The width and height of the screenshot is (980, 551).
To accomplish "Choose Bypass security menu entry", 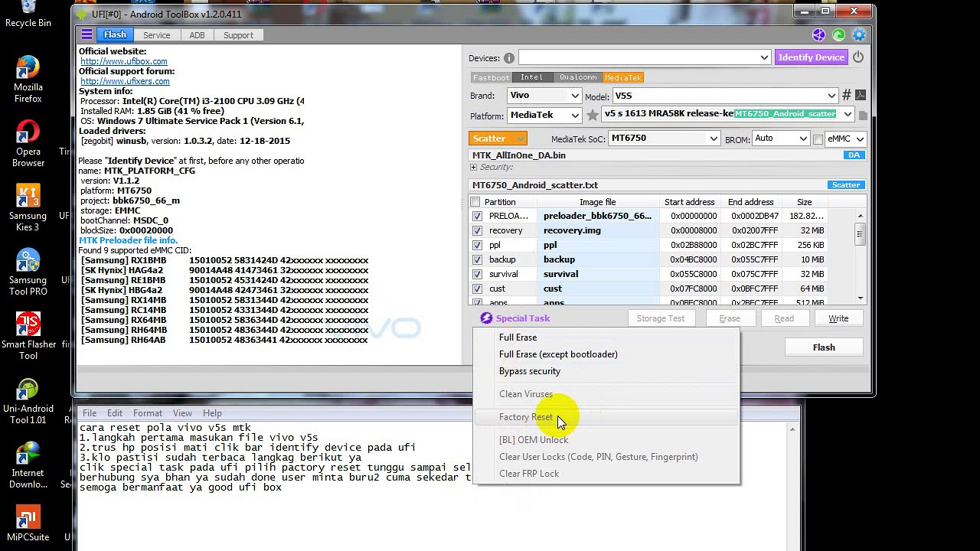I will tap(530, 371).
